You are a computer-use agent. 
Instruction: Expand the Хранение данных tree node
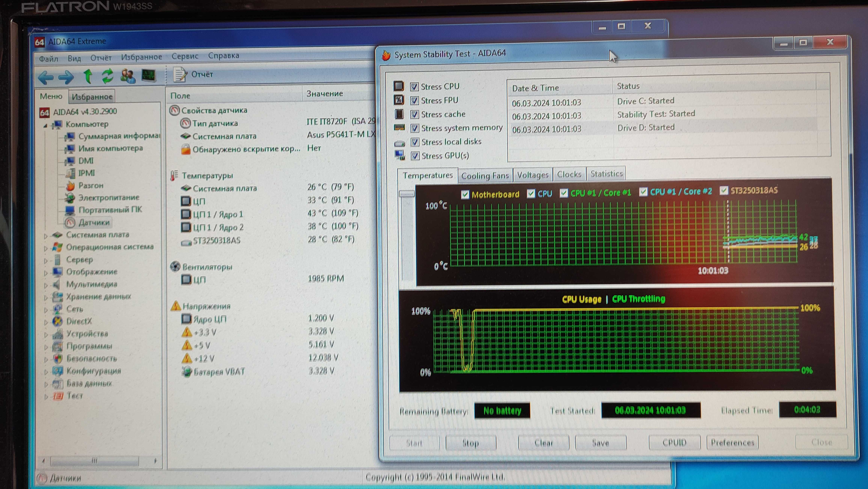46,298
